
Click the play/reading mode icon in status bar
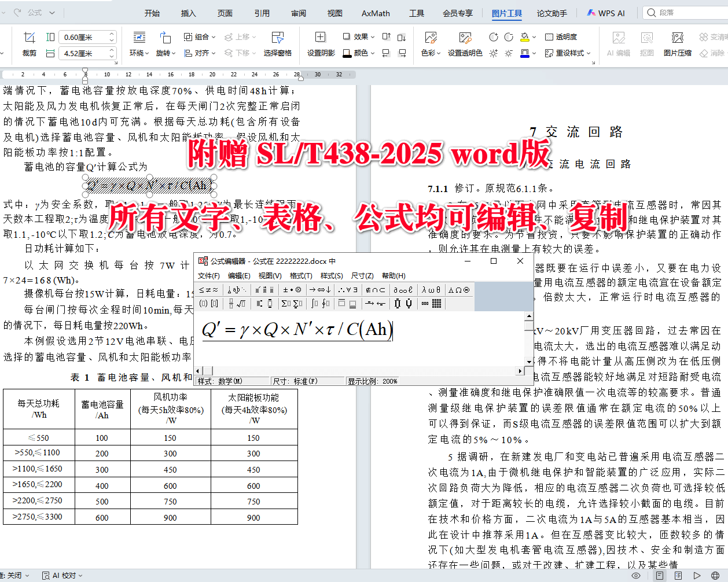pyautogui.click(x=697, y=576)
